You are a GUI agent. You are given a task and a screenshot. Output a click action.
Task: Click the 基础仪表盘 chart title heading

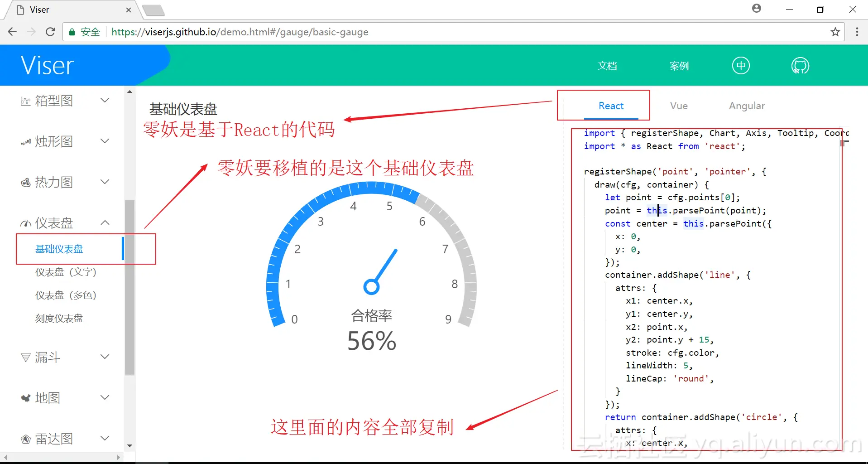[183, 109]
